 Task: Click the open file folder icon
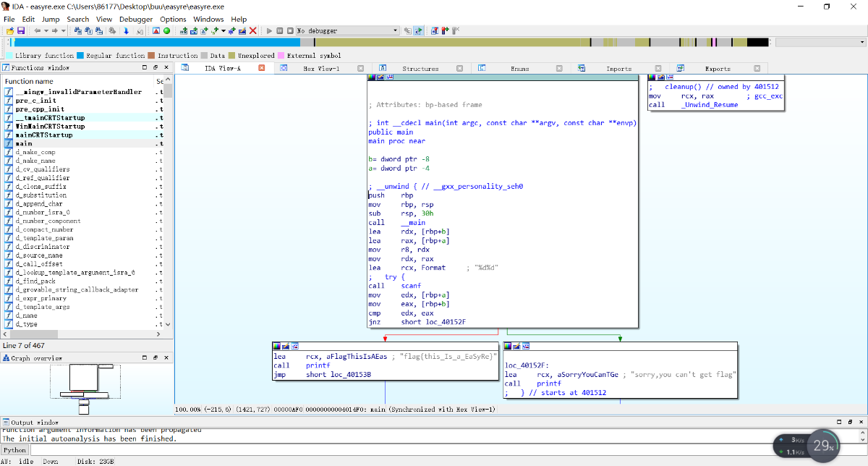[x=9, y=31]
